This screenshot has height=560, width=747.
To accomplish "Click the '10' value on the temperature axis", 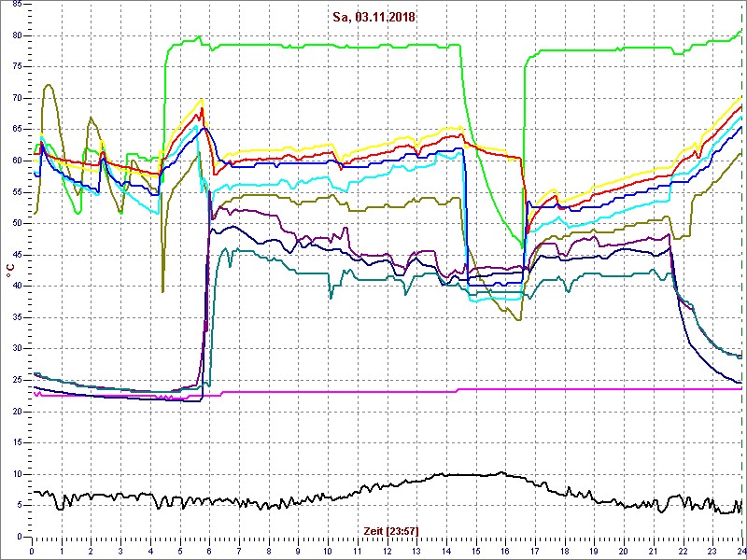I will pyautogui.click(x=17, y=474).
